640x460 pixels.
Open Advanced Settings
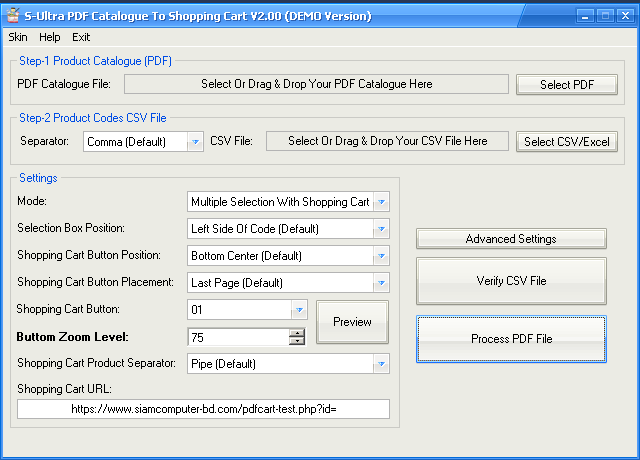(x=511, y=239)
